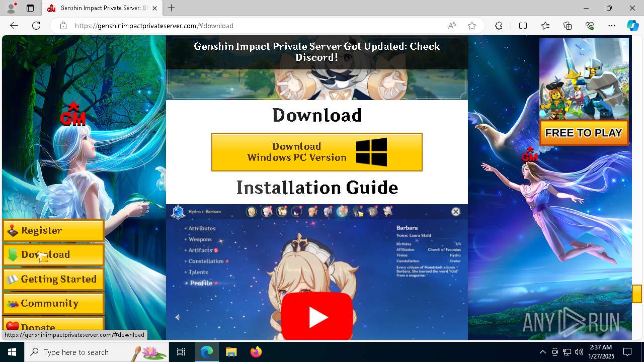644x362 pixels.
Task: Open Favorites list icon
Action: click(x=545, y=26)
